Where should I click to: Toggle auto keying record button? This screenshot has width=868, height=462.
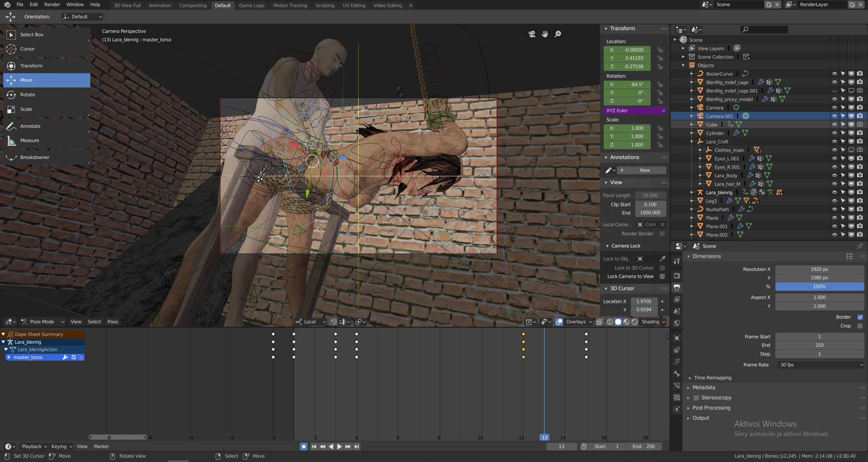[304, 446]
